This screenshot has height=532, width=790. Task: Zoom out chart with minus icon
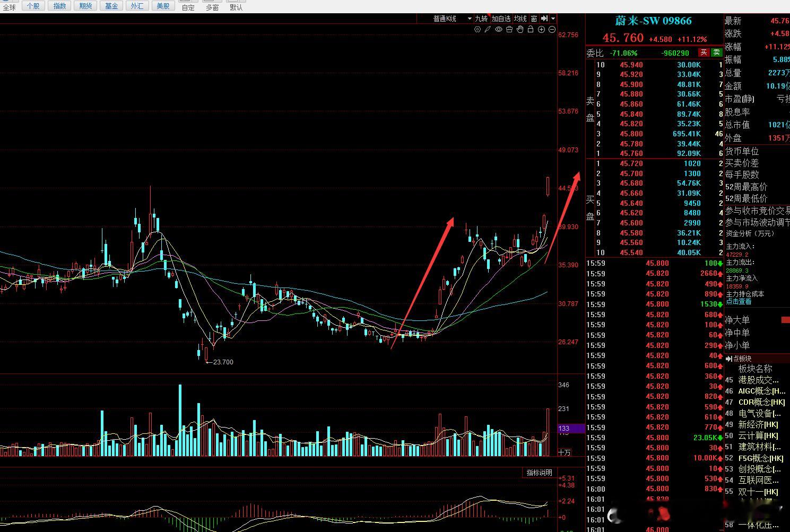552,30
